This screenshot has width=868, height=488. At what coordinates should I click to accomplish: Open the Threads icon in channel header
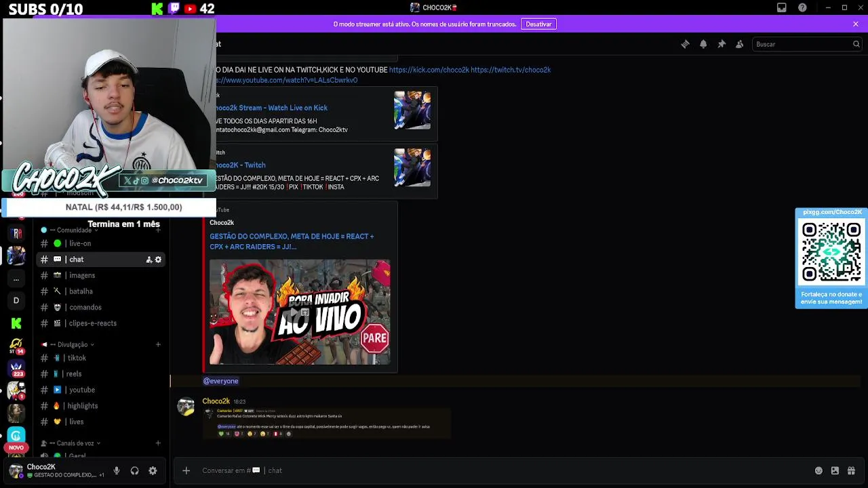685,44
